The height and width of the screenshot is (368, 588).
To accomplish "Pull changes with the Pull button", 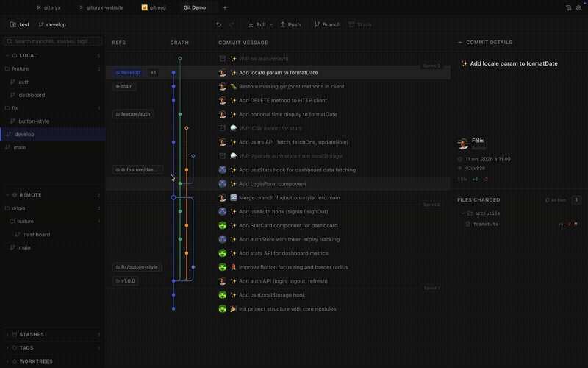I will click(257, 24).
